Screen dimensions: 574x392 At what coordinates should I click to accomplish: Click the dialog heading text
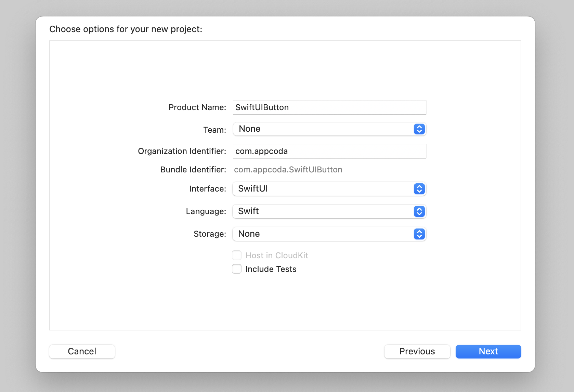coord(126,29)
